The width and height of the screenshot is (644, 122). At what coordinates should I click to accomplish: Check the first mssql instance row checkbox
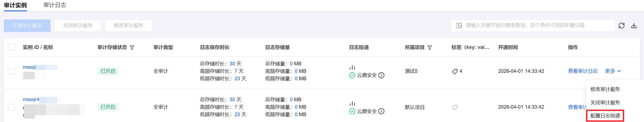point(11,71)
